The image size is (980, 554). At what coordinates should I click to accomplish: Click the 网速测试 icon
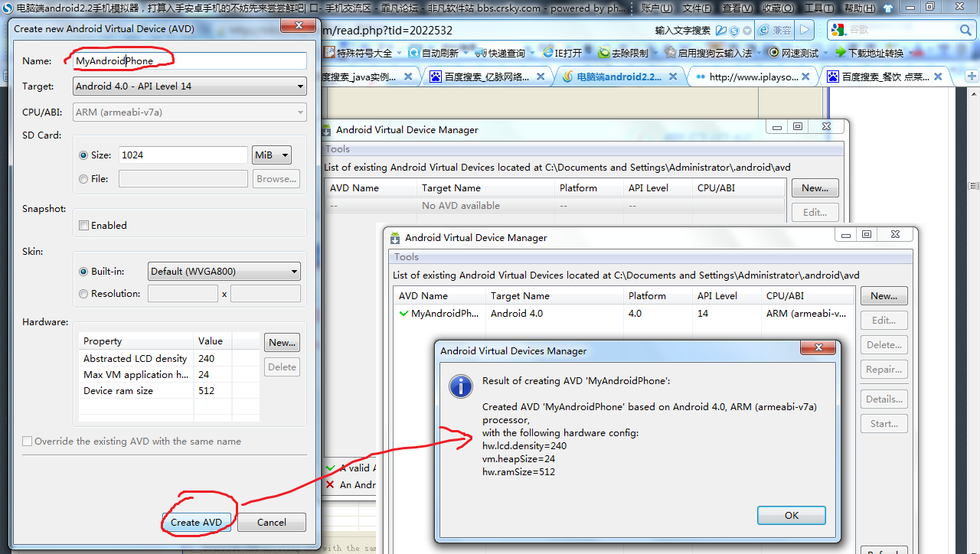pyautogui.click(x=774, y=53)
